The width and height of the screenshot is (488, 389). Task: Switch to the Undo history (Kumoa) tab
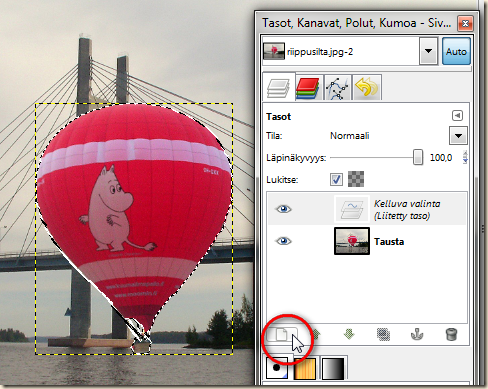click(366, 88)
